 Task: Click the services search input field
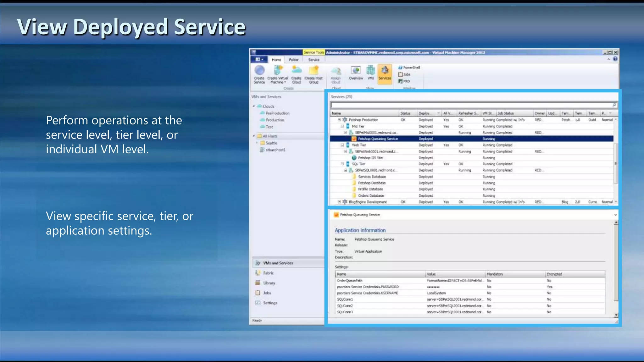click(471, 105)
